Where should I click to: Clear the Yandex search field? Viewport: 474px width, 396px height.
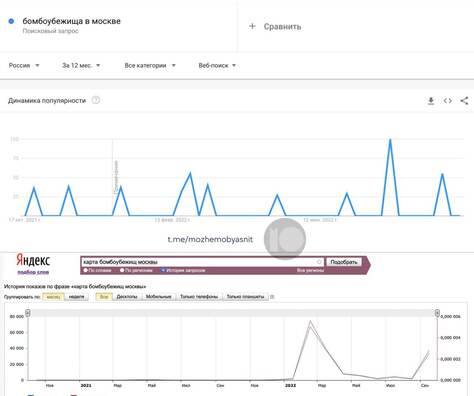point(319,262)
